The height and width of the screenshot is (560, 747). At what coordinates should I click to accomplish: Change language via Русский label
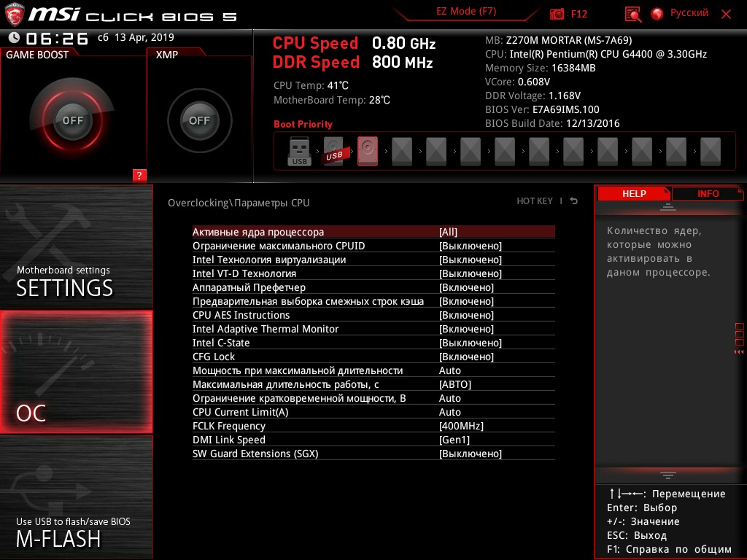(x=689, y=13)
